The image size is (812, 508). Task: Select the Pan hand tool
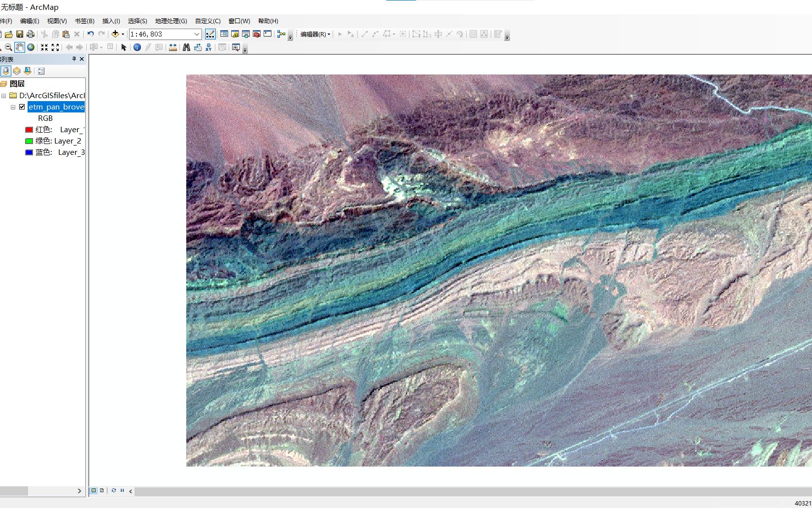point(19,47)
